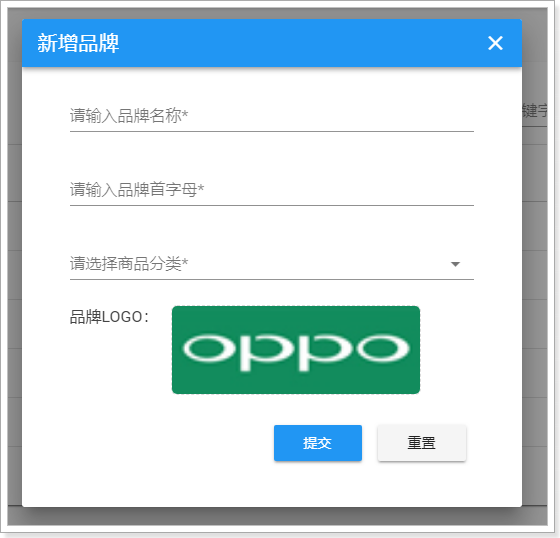Submit the form with the 提交 button
Viewport: 560px width, 538px height.
click(318, 443)
